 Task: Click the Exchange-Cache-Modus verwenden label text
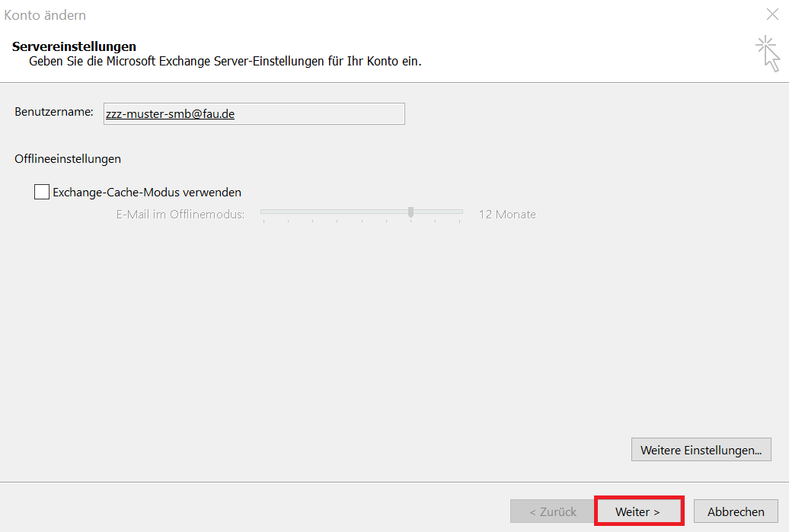point(146,193)
